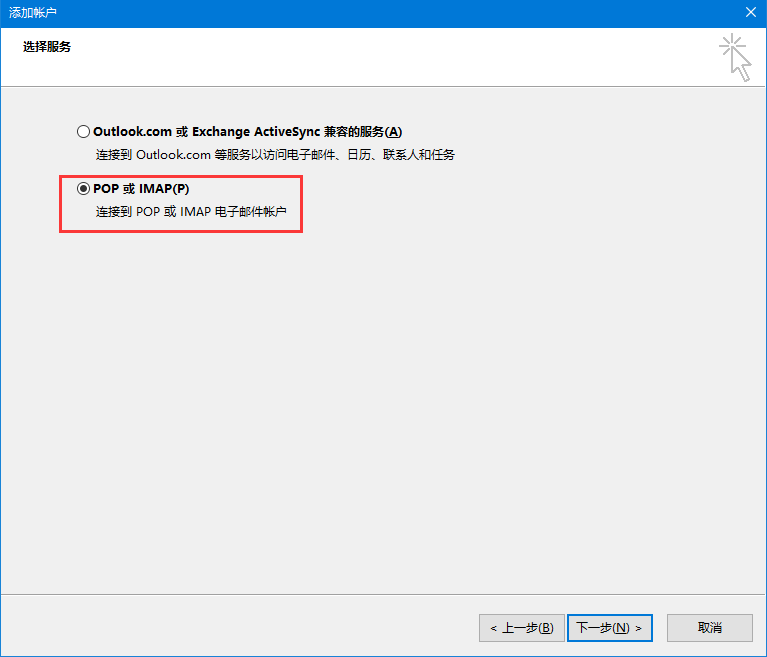The width and height of the screenshot is (767, 657).
Task: Click description 连接到 Outlook.com 等服务以访问电子邮件
Action: click(275, 155)
